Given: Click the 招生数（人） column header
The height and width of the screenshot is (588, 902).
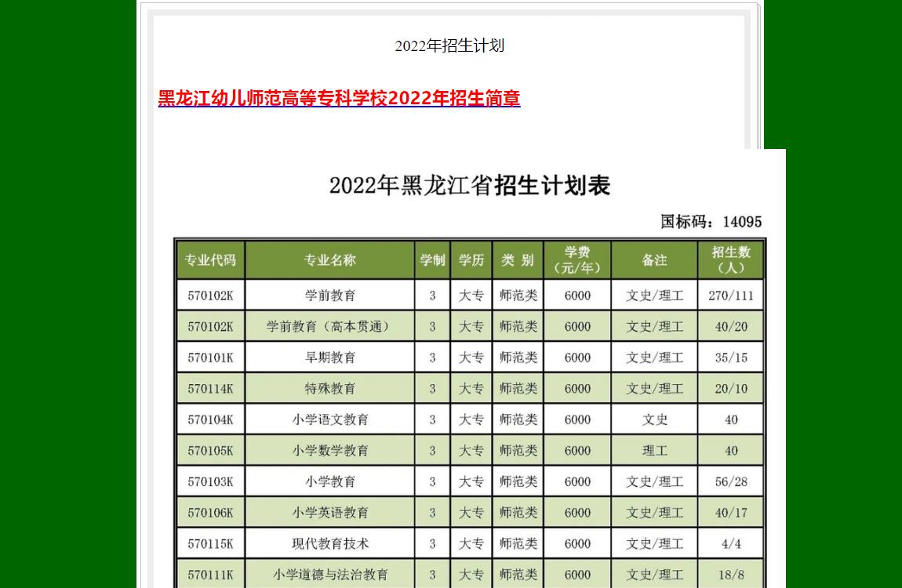Looking at the screenshot, I should pyautogui.click(x=731, y=260).
